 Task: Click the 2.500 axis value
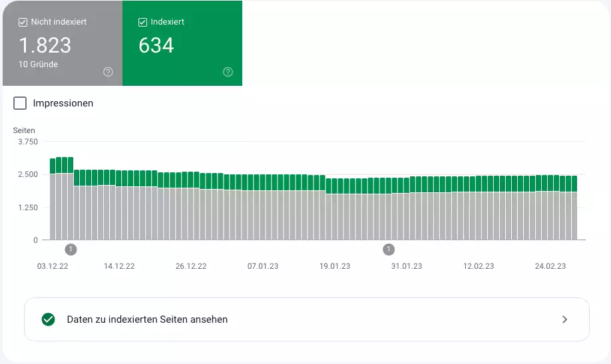(x=28, y=174)
